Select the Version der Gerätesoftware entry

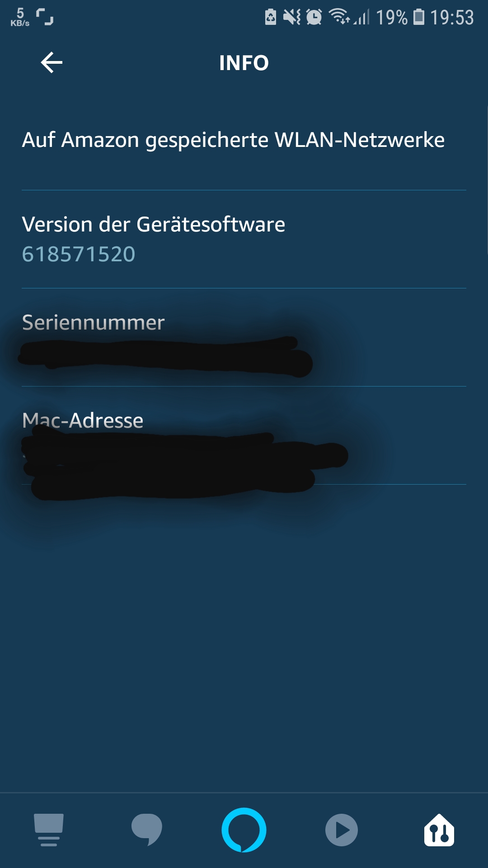(244, 239)
